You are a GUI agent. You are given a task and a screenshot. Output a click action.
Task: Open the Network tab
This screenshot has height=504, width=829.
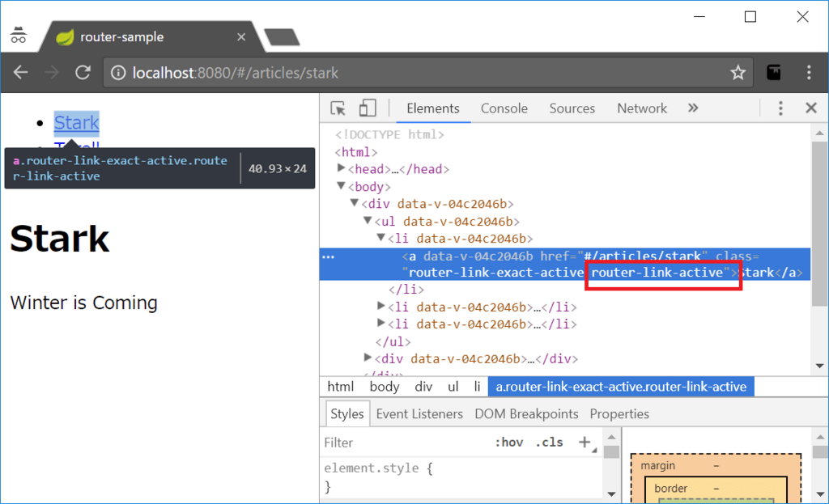(641, 108)
